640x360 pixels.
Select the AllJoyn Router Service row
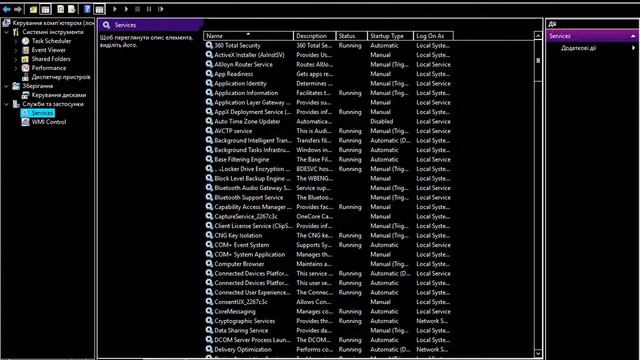coord(328,64)
